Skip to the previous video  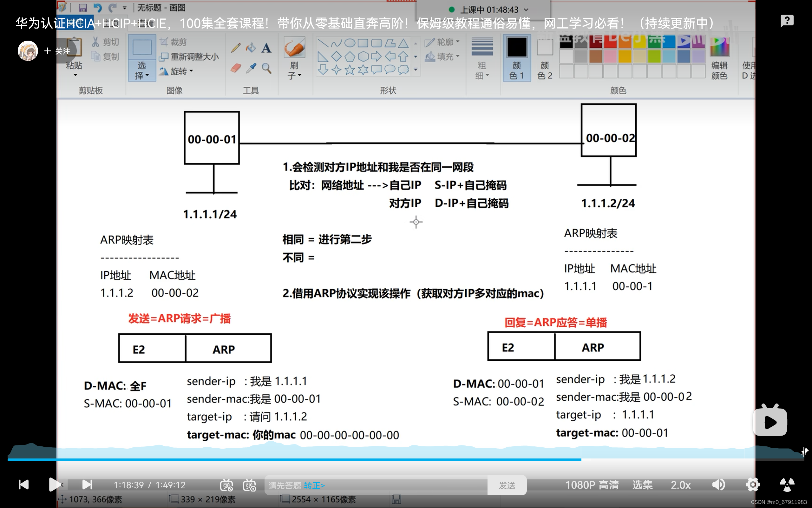tap(23, 485)
